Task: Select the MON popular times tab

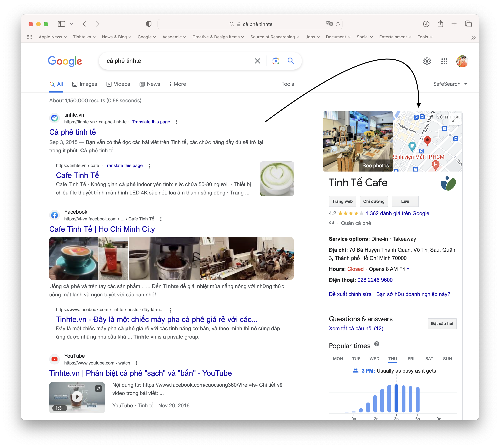Action: point(338,359)
